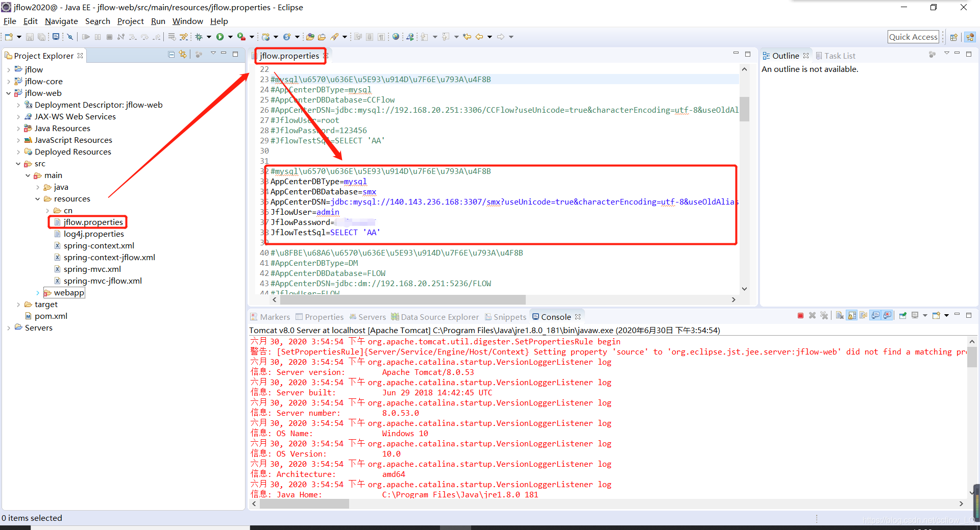Click the Clear Console icon

(x=840, y=316)
